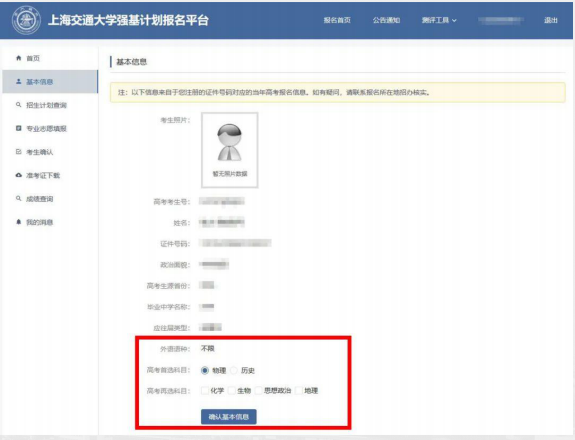Click the bell icon beside 我的消息

(19, 222)
